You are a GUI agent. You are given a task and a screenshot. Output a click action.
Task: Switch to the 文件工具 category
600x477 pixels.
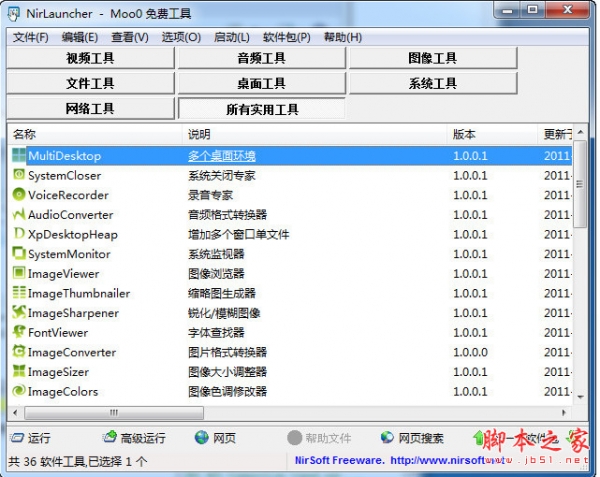pos(90,83)
